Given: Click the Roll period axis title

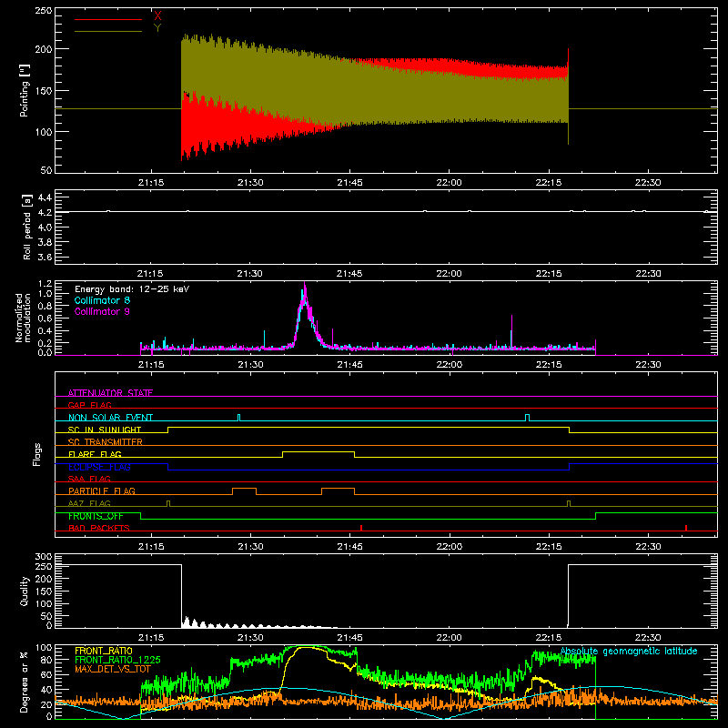Looking at the screenshot, I should coord(27,227).
